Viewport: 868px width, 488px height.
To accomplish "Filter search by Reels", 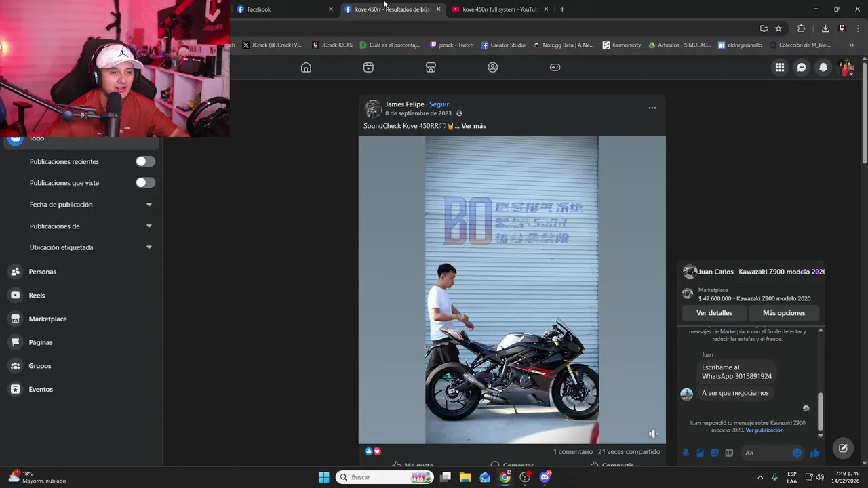I will [x=37, y=296].
